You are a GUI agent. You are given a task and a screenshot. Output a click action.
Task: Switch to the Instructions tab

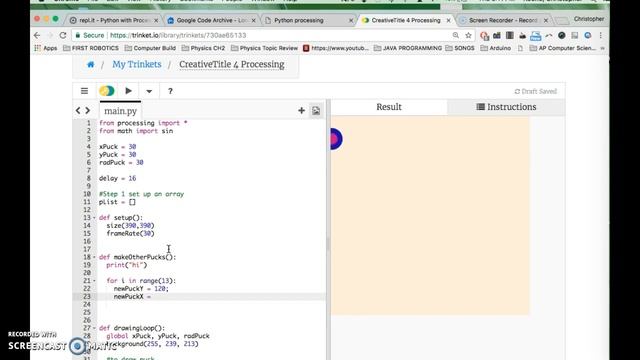506,107
